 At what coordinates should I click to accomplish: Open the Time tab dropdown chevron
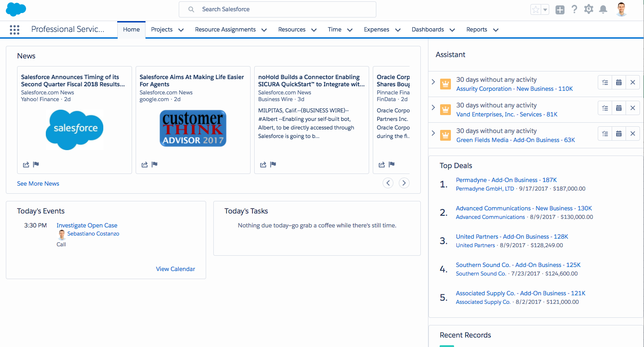[x=350, y=30]
